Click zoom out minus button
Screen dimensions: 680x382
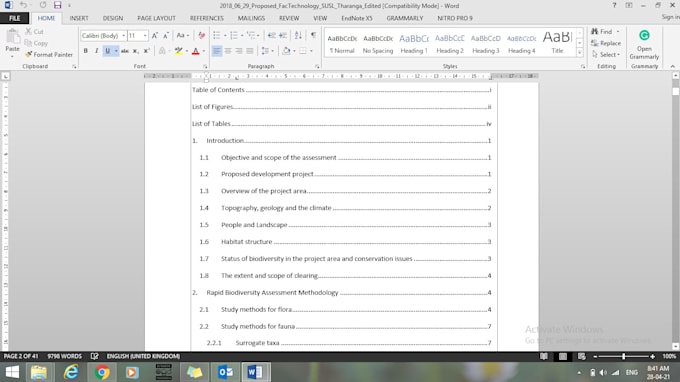coord(595,356)
